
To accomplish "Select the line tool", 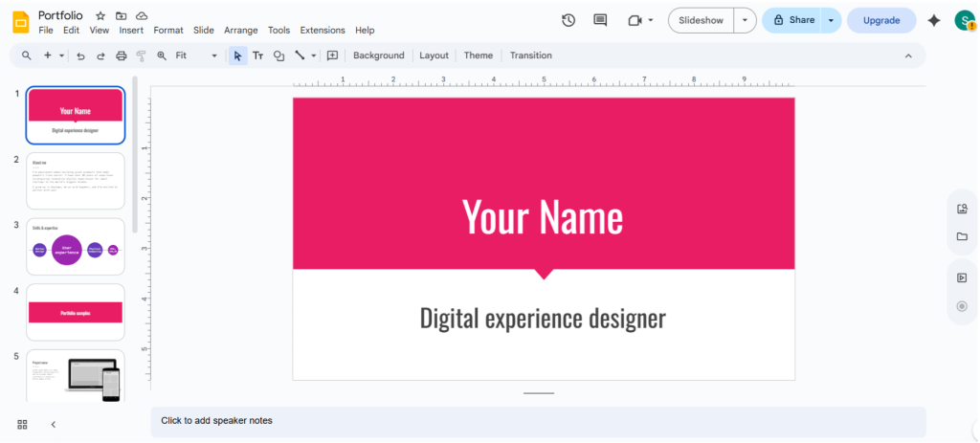I will pyautogui.click(x=300, y=55).
